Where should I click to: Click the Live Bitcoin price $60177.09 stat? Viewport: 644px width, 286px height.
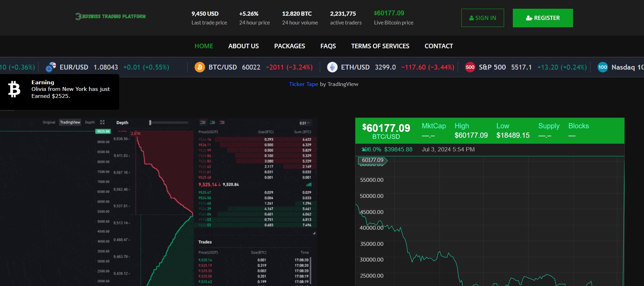(394, 17)
